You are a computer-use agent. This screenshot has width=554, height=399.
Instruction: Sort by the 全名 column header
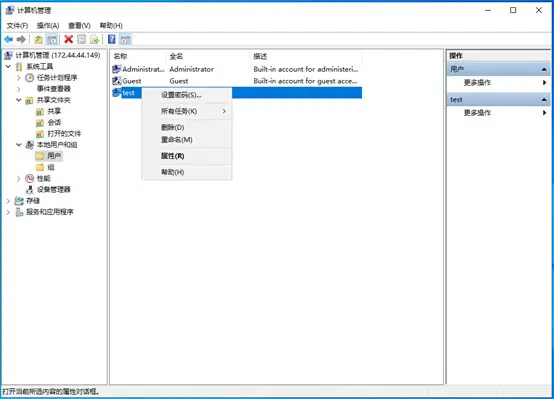(208, 56)
